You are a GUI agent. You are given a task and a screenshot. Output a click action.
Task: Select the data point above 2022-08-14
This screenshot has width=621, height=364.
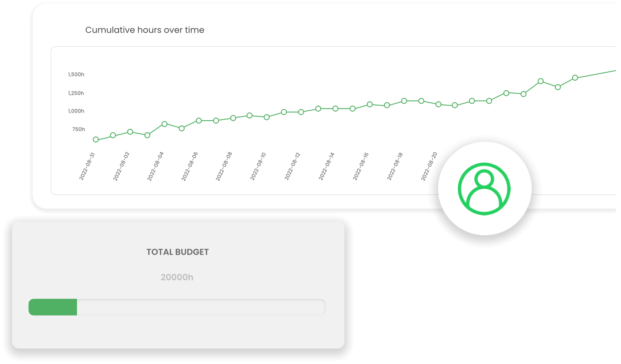coord(335,109)
